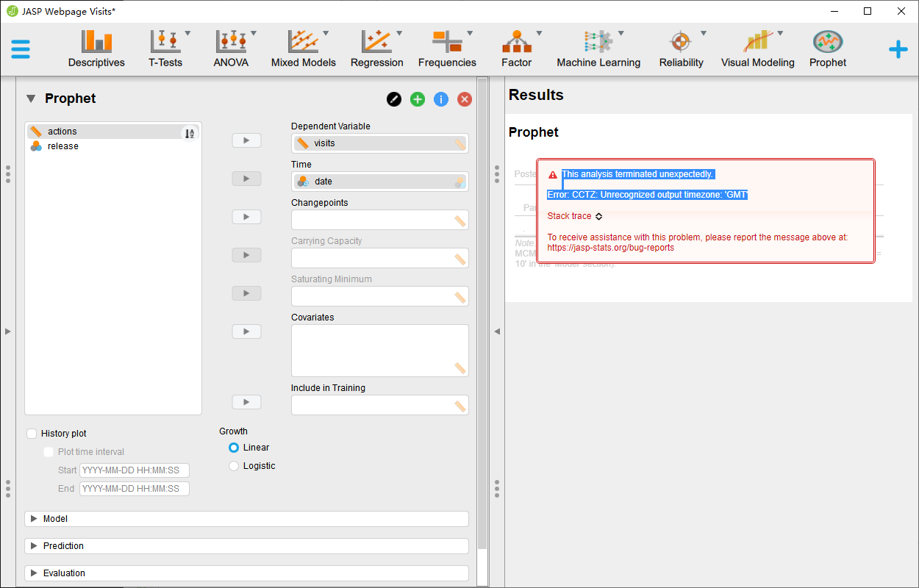This screenshot has width=919, height=588.
Task: Expand the Stack trace in the error message
Action: (575, 215)
